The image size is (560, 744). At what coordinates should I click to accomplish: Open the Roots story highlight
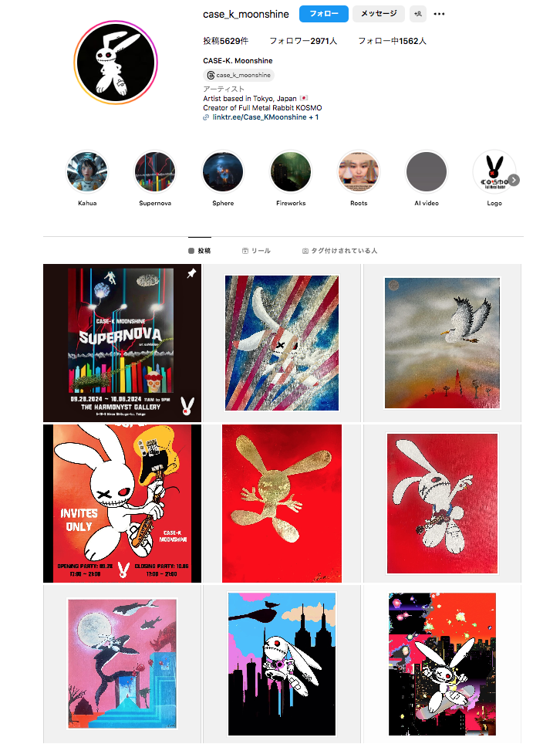359,172
